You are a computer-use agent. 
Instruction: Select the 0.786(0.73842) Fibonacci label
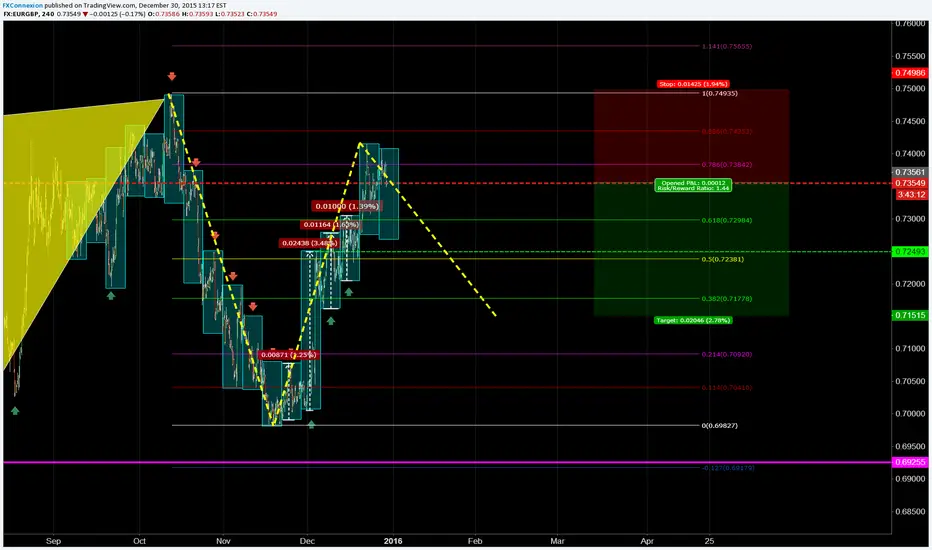point(727,165)
